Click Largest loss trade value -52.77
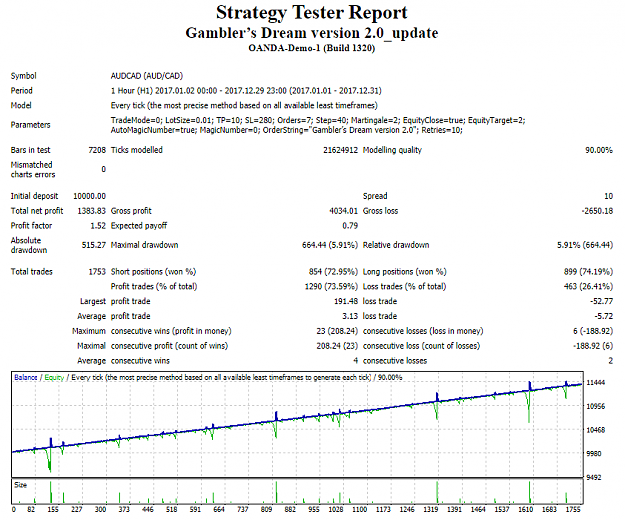This screenshot has height=520, width=625. tap(601, 301)
